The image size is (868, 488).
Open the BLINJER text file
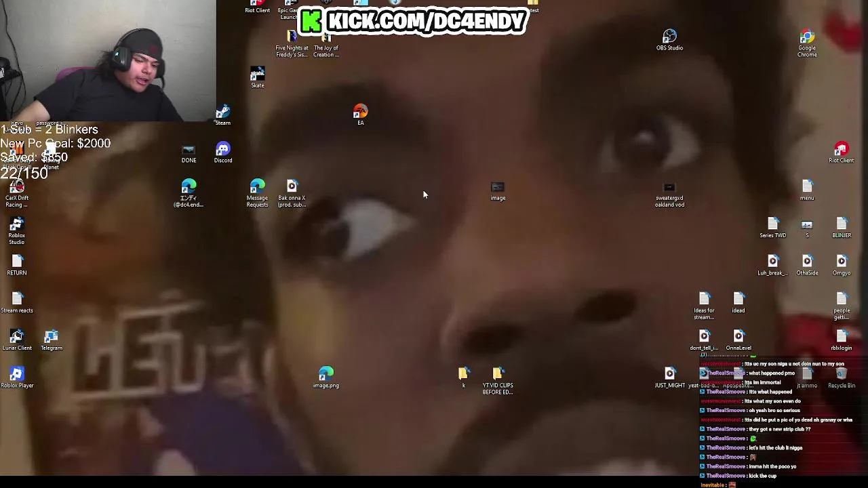pos(842,228)
